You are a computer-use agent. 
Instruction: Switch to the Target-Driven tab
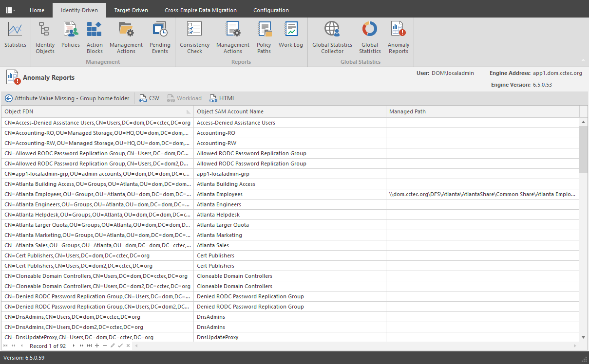pyautogui.click(x=131, y=10)
